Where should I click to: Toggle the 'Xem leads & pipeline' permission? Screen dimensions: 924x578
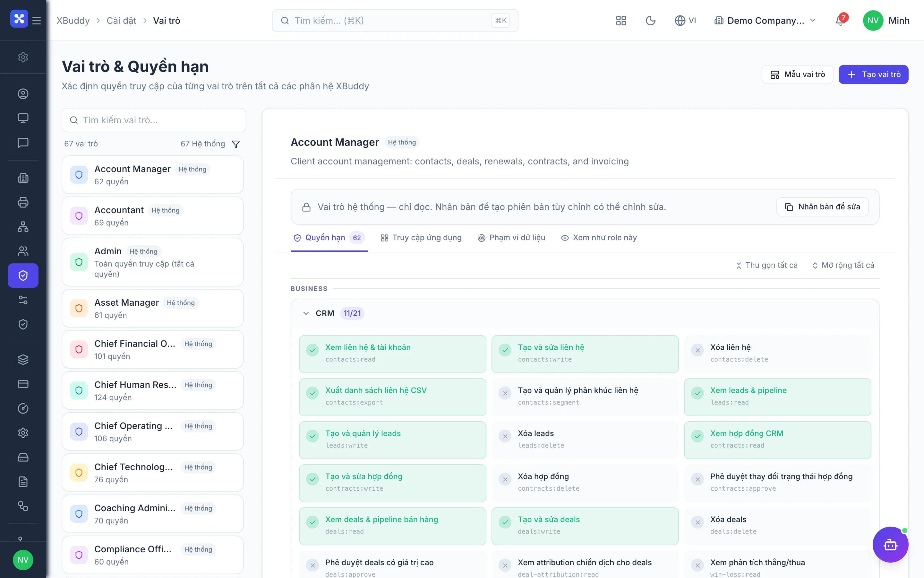pyautogui.click(x=777, y=397)
